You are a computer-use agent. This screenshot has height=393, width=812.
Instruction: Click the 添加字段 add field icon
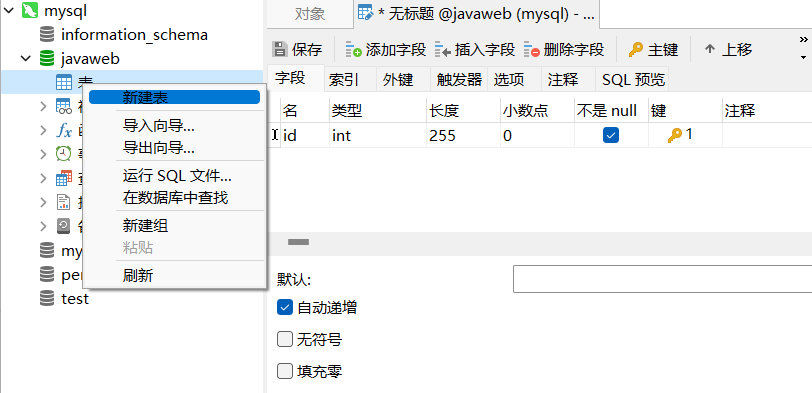click(354, 50)
